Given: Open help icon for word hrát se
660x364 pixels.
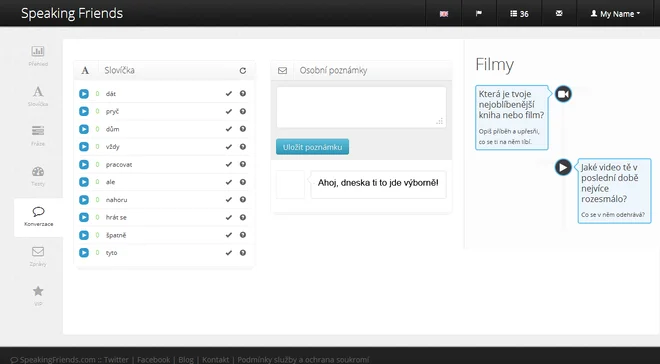Looking at the screenshot, I should tap(243, 218).
